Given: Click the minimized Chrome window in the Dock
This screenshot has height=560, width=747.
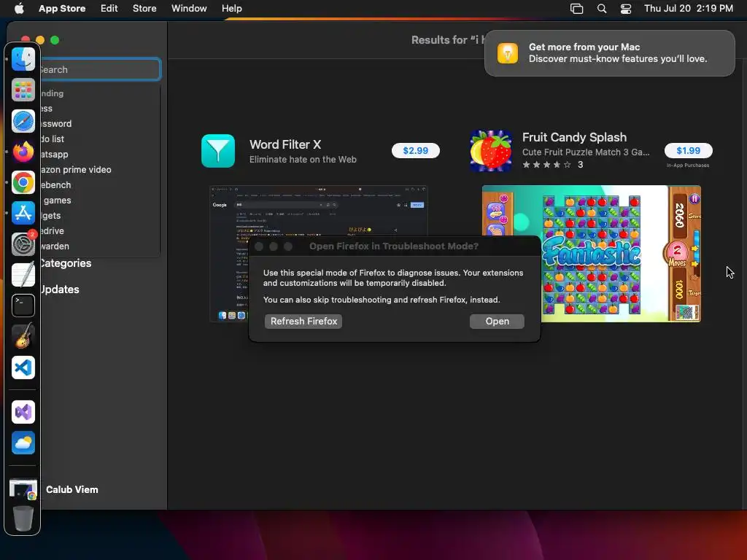Looking at the screenshot, I should (23, 489).
